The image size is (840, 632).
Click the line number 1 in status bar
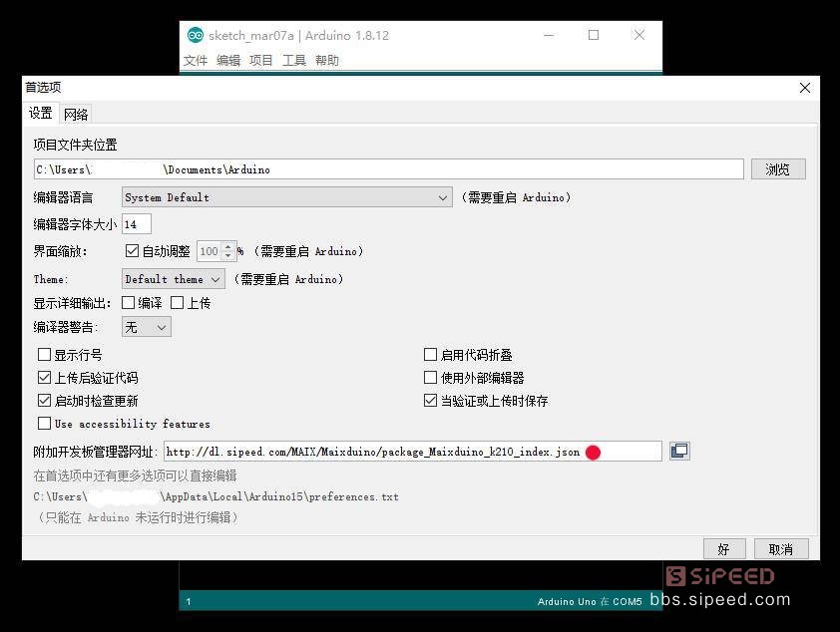(x=188, y=601)
